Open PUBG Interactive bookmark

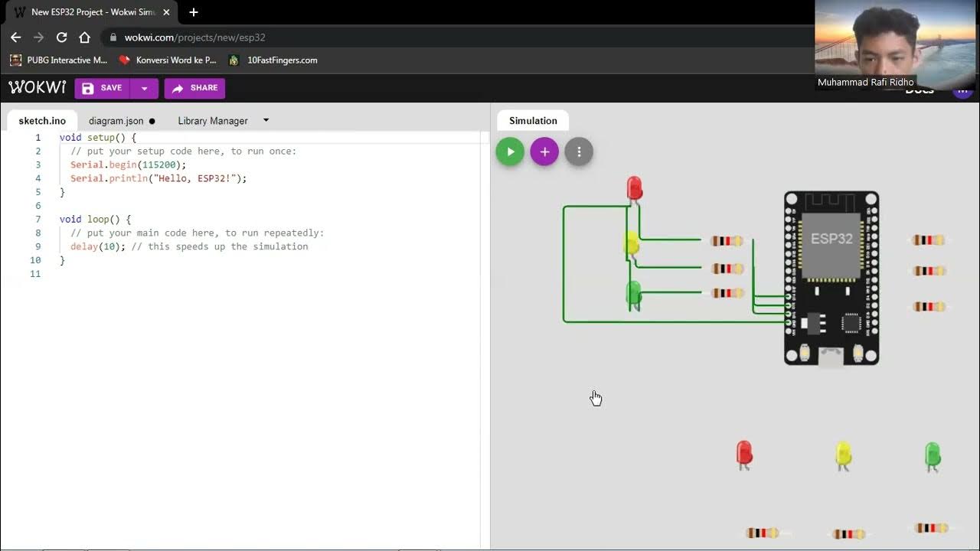(59, 60)
